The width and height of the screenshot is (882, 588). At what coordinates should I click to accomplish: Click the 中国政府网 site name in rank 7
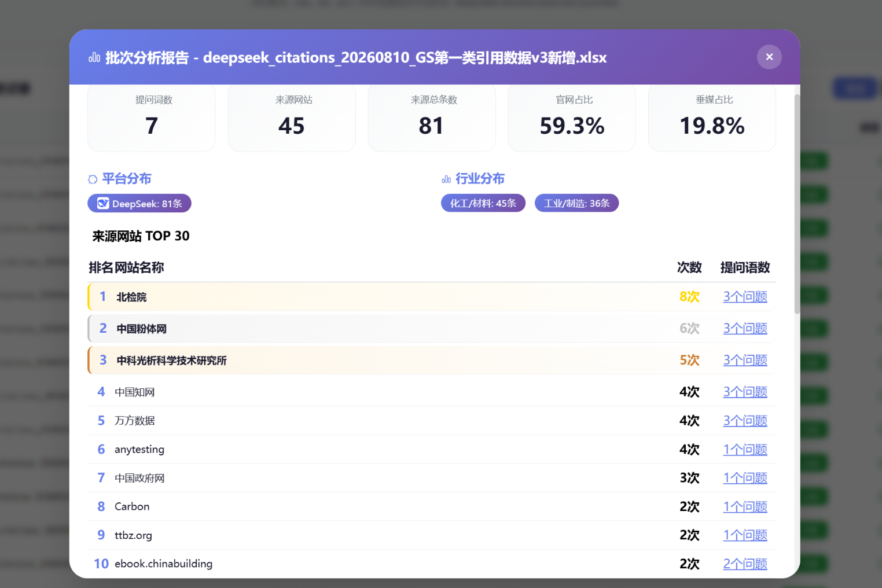point(139,478)
